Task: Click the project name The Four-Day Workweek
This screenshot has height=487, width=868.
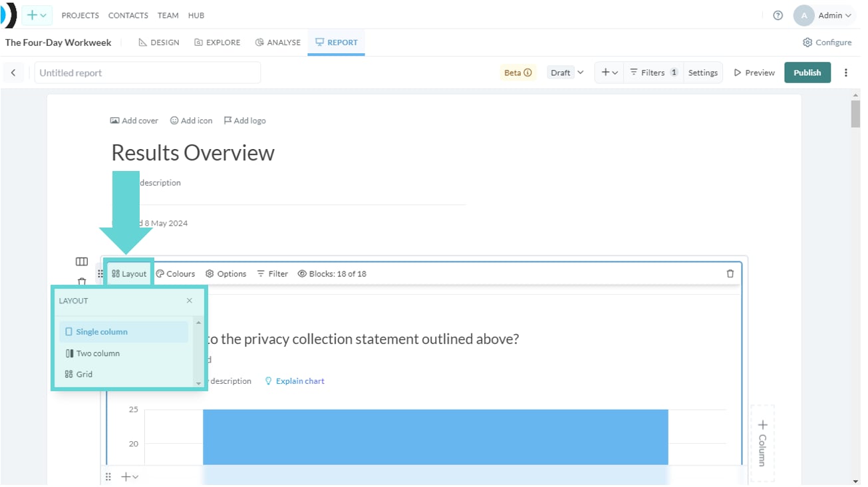Action: [59, 42]
